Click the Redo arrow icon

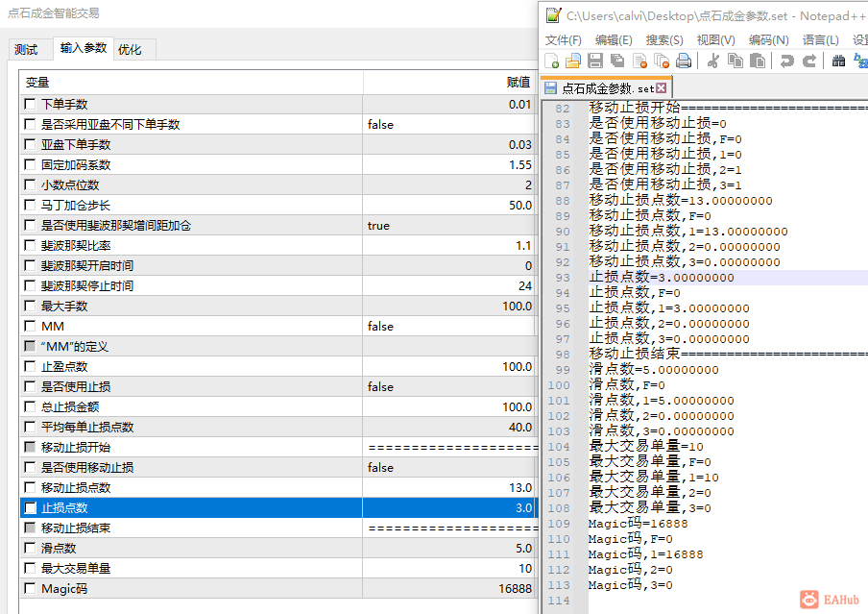(x=809, y=61)
